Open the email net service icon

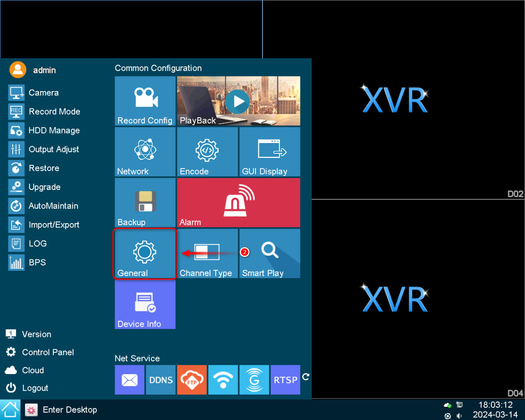(129, 380)
